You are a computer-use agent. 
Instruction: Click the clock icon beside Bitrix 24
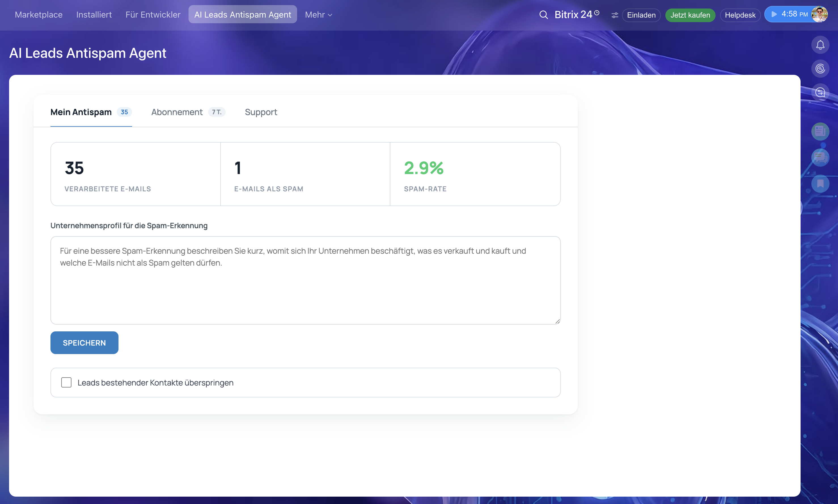coord(597,12)
